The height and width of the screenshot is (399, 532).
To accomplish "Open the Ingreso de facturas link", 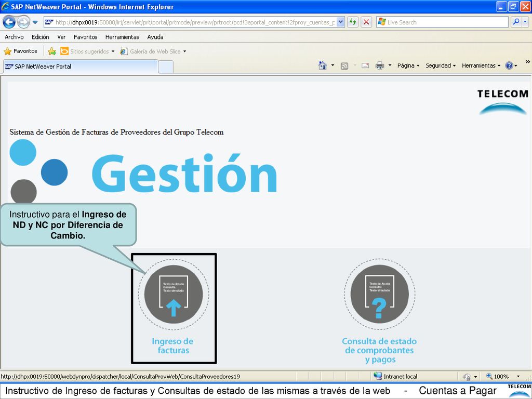I will click(172, 345).
